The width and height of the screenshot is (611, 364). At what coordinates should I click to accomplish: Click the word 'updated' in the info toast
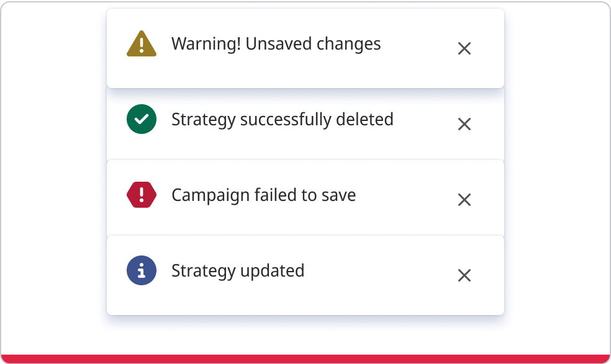point(271,271)
